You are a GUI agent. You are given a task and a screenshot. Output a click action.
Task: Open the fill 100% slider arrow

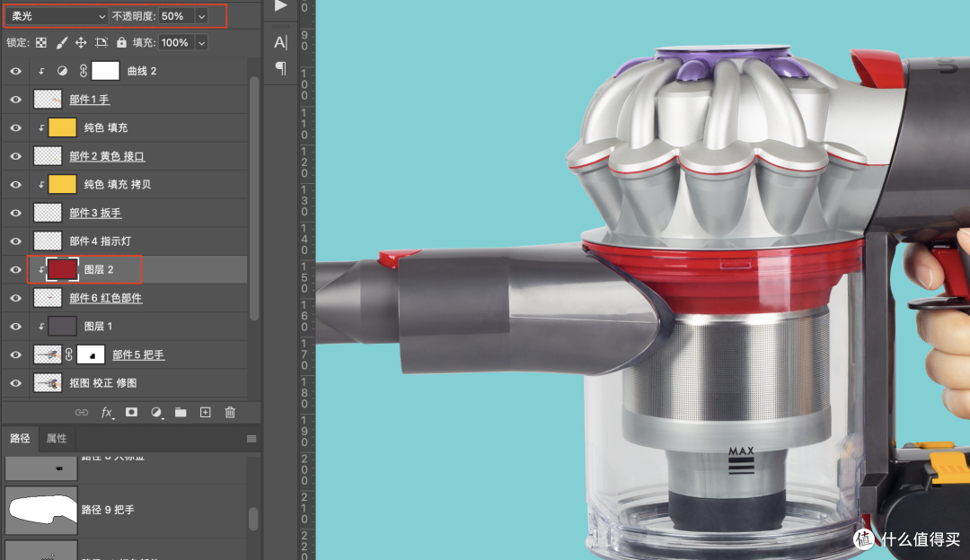tap(202, 43)
